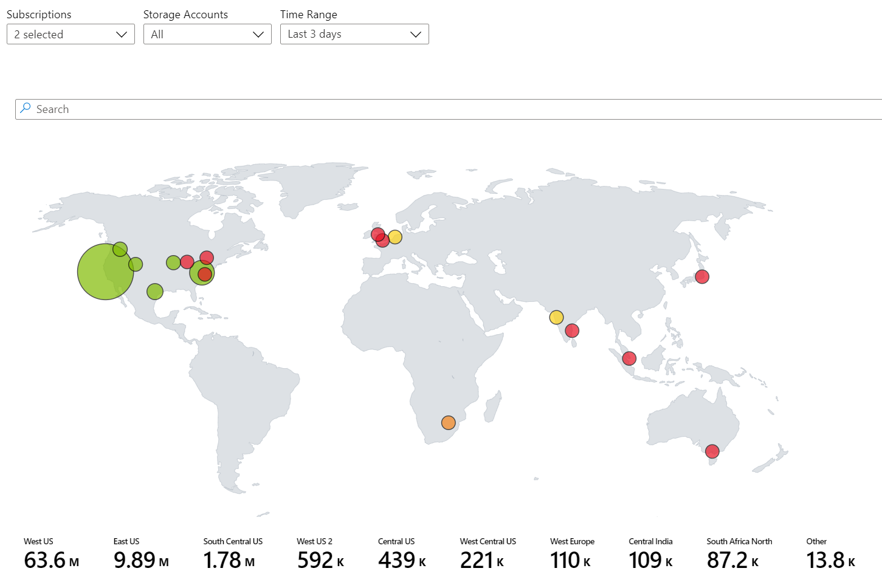Click the South Central US 1.78M figure
This screenshot has width=882, height=588.
[x=229, y=560]
